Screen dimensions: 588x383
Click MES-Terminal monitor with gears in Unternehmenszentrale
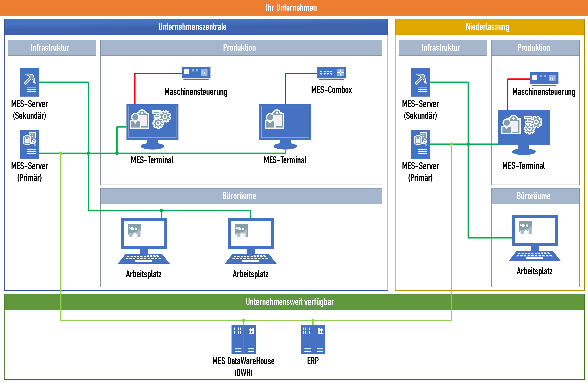(x=152, y=127)
